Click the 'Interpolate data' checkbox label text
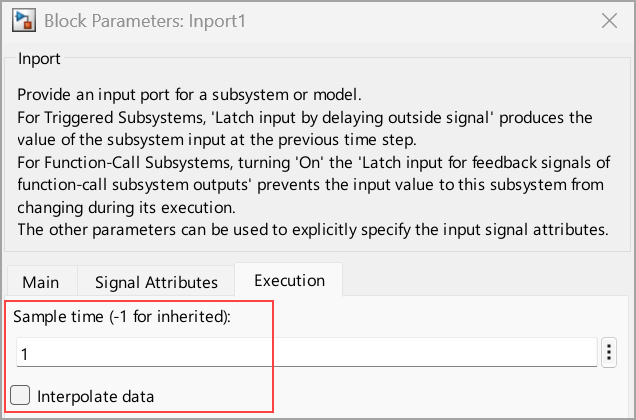 pyautogui.click(x=95, y=396)
